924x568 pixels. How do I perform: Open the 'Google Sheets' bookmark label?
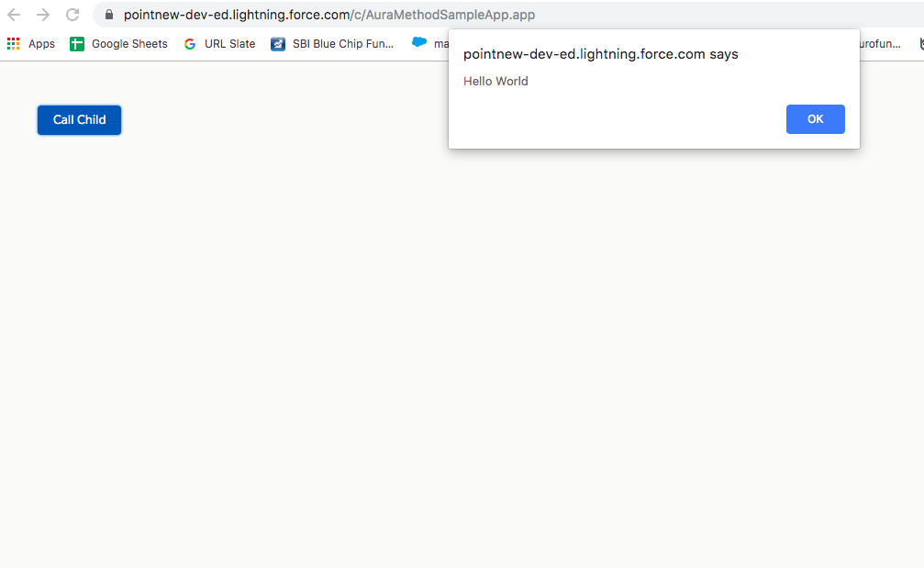pyautogui.click(x=129, y=43)
